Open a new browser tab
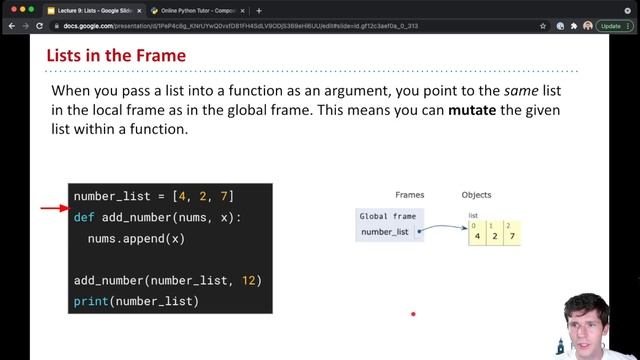The width and height of the screenshot is (640, 360). click(259, 11)
